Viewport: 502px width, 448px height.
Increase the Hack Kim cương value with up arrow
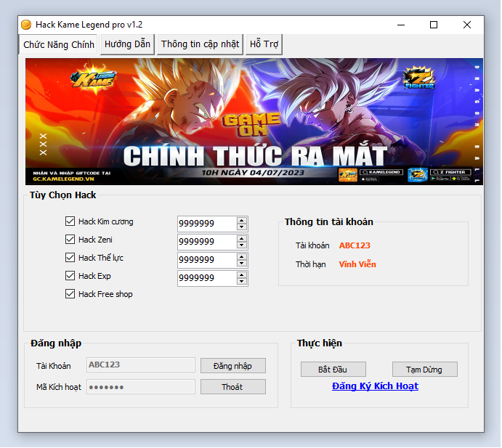coord(242,220)
